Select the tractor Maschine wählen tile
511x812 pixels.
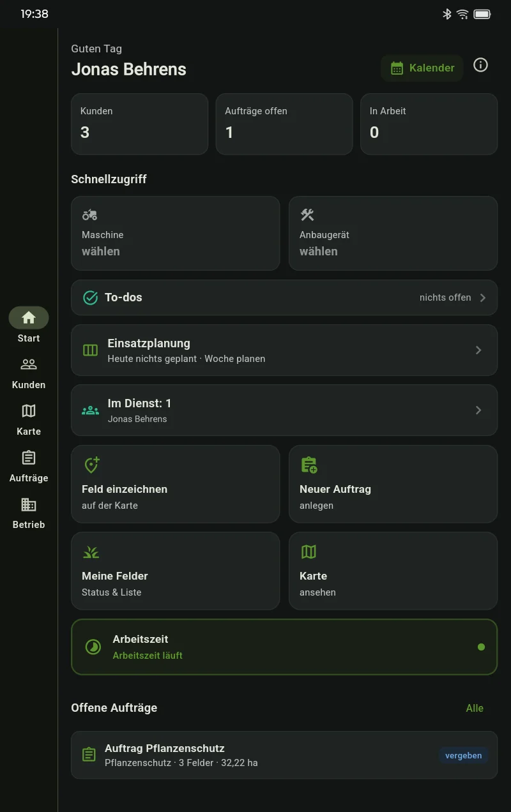tap(176, 233)
